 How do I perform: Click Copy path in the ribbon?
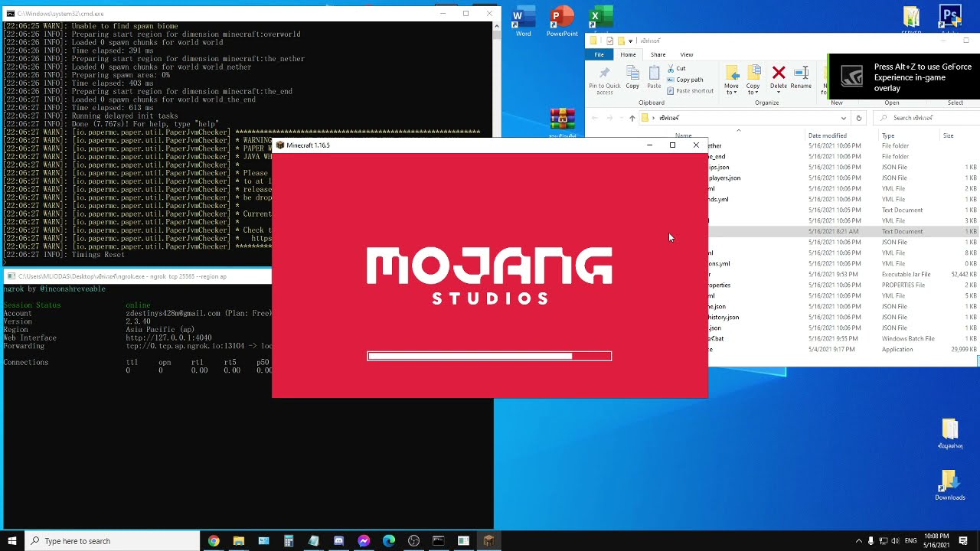(x=685, y=80)
